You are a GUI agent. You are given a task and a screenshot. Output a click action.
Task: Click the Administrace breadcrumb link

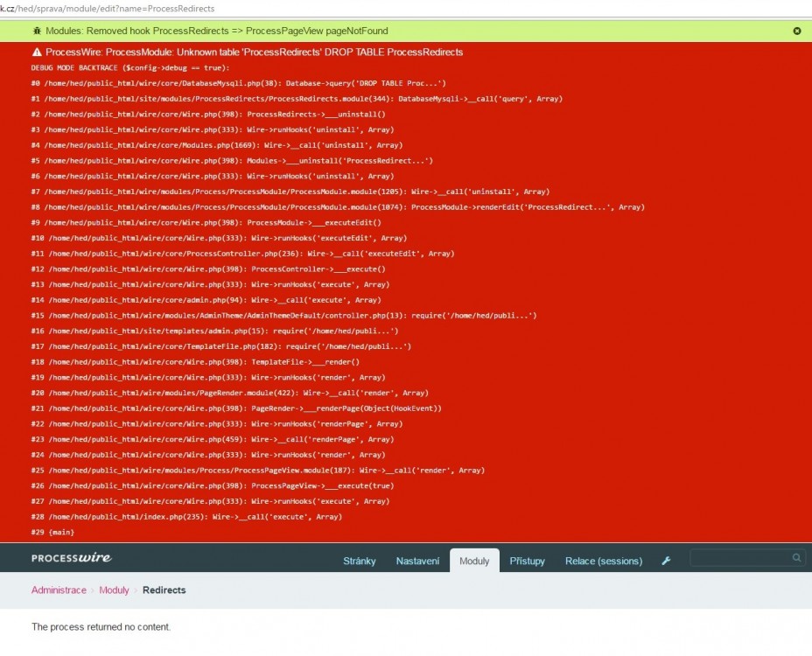click(x=59, y=590)
